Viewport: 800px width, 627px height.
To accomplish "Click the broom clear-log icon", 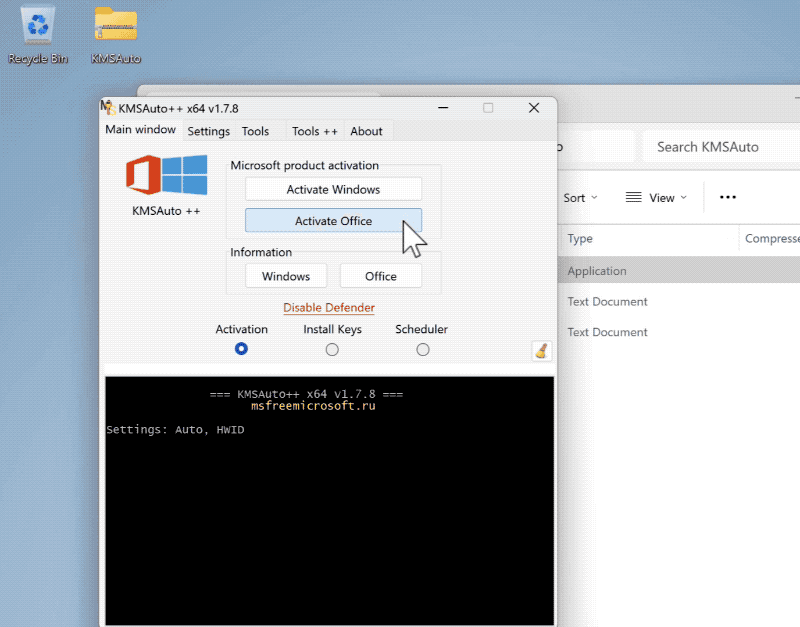I will pos(541,351).
